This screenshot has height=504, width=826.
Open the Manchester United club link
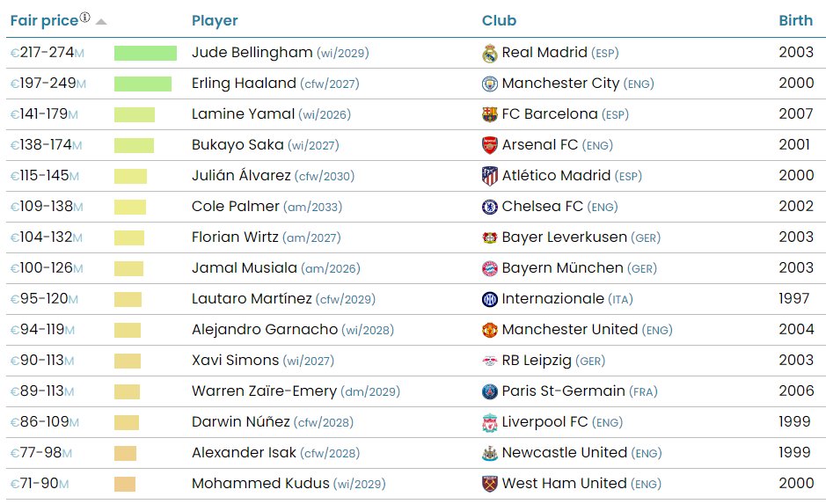click(x=569, y=330)
